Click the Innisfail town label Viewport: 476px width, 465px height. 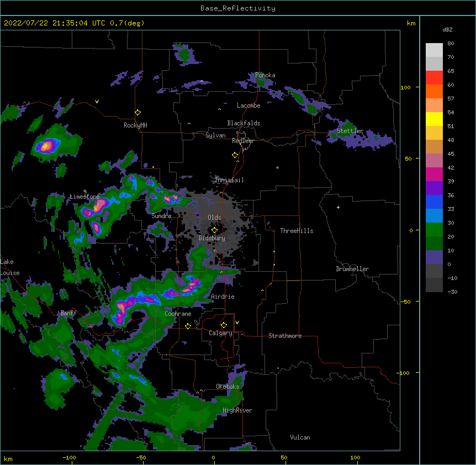click(x=229, y=180)
